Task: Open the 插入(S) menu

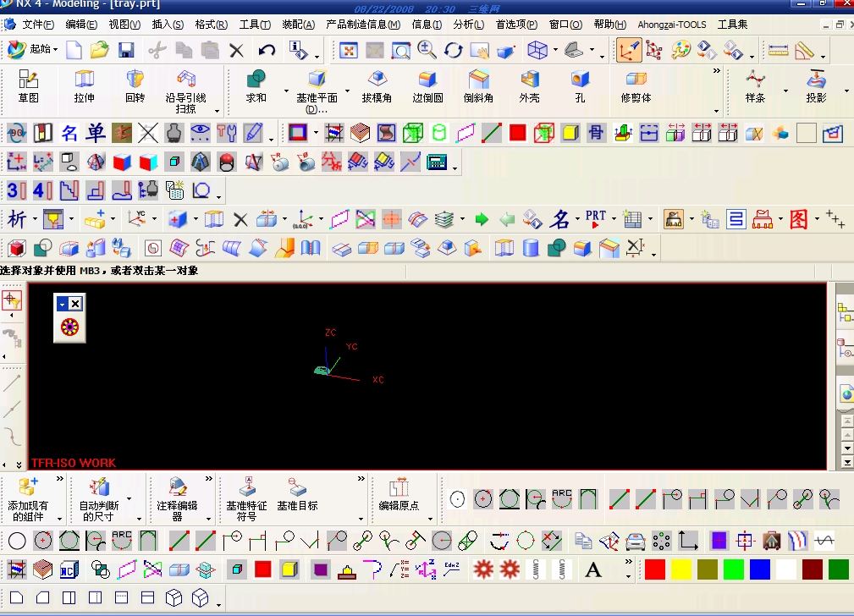Action: (x=168, y=25)
